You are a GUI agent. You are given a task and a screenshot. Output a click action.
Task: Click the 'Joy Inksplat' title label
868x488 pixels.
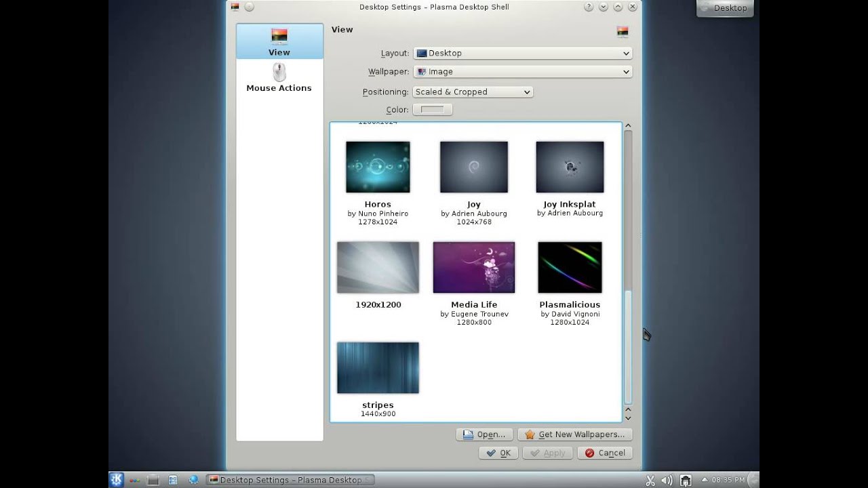[570, 205]
